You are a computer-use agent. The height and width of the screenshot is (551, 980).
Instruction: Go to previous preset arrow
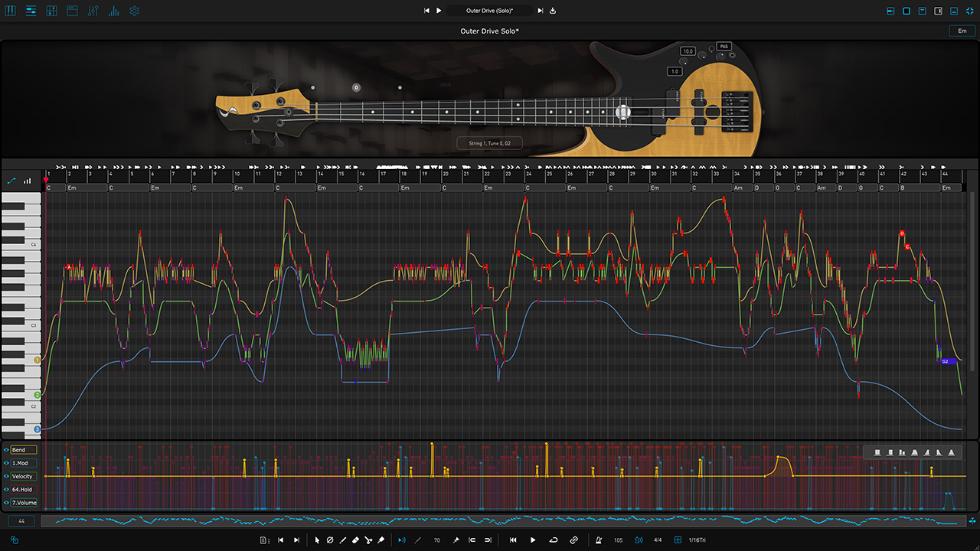pos(427,11)
